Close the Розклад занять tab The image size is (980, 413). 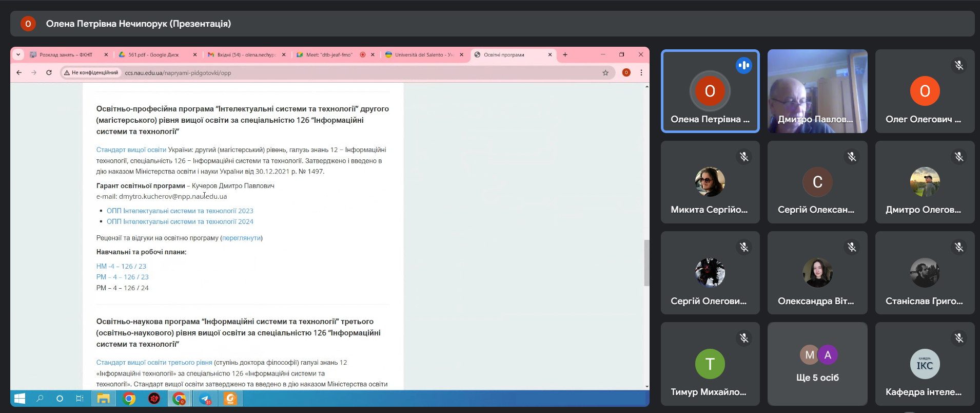click(106, 54)
